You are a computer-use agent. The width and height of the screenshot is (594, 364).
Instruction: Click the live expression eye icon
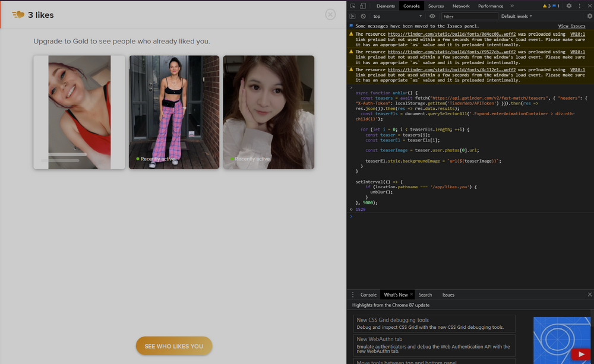point(432,17)
